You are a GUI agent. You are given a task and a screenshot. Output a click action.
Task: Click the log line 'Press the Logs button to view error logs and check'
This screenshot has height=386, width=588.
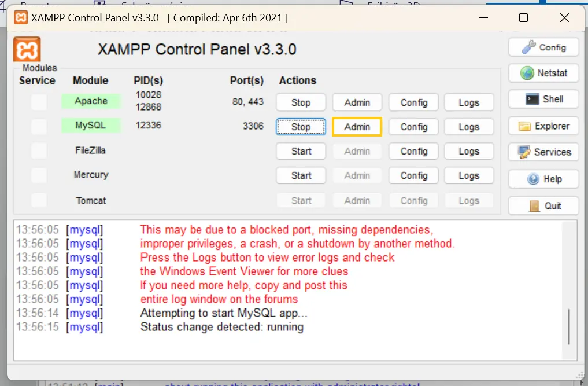point(267,257)
